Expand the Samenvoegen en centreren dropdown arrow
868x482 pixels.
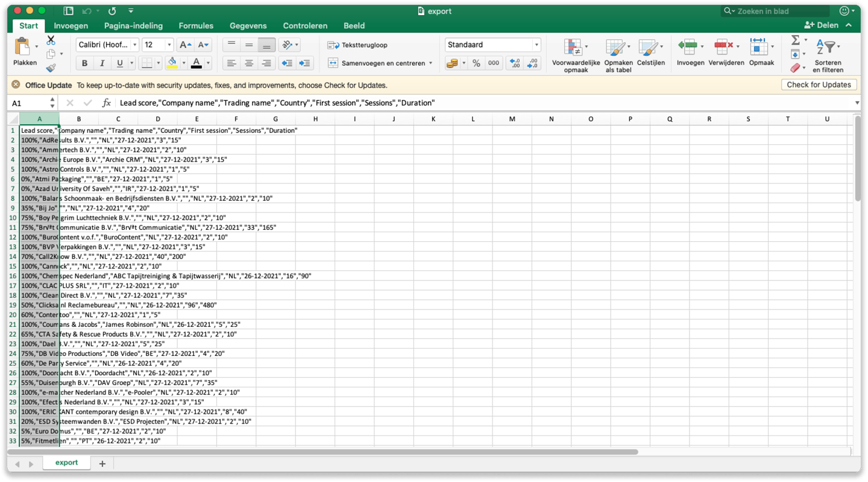pyautogui.click(x=430, y=63)
